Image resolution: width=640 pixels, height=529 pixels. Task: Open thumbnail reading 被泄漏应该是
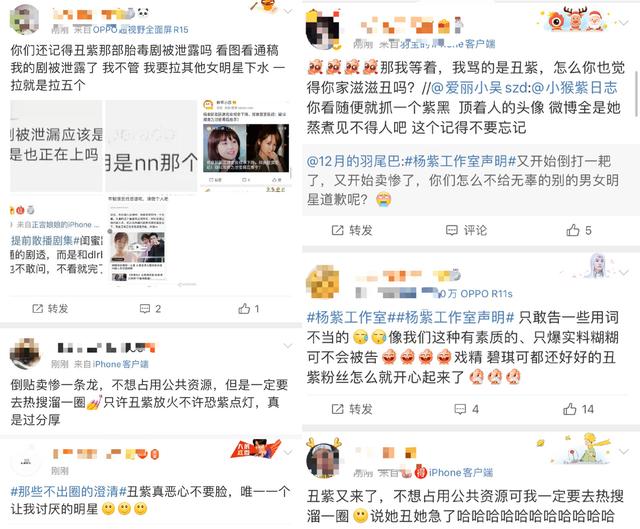pyautogui.click(x=56, y=145)
